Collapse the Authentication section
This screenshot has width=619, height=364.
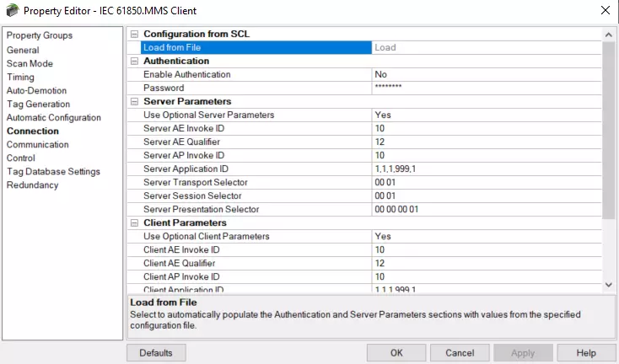[x=134, y=62]
